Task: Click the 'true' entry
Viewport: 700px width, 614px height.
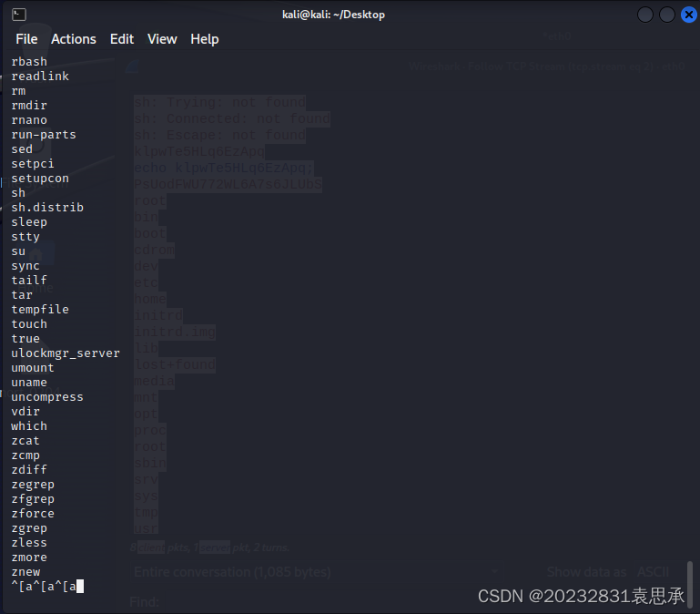Action: click(x=25, y=339)
